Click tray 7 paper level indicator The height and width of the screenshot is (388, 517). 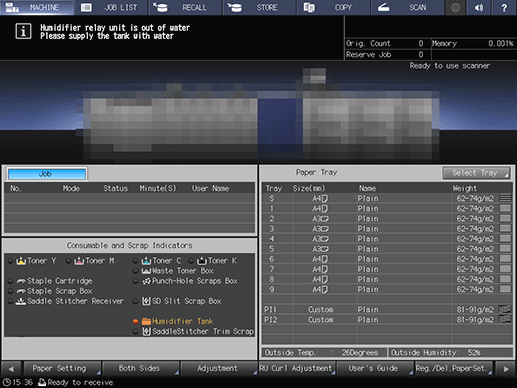(x=505, y=269)
